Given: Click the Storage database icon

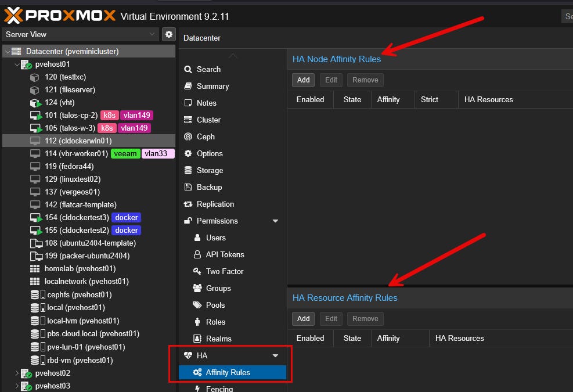Looking at the screenshot, I should tap(188, 170).
